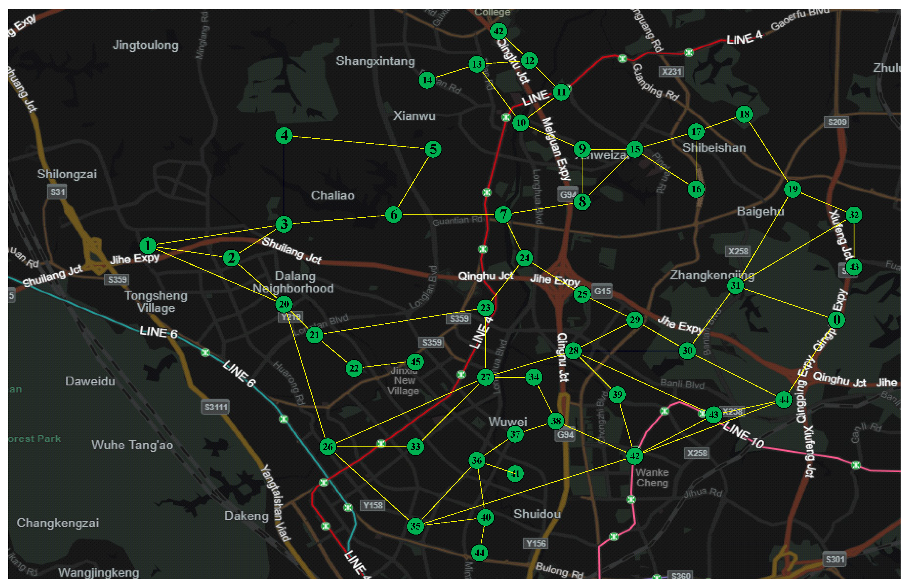The image size is (910, 588).
Task: Click node 18 near Shibeishan
Action: click(x=744, y=114)
